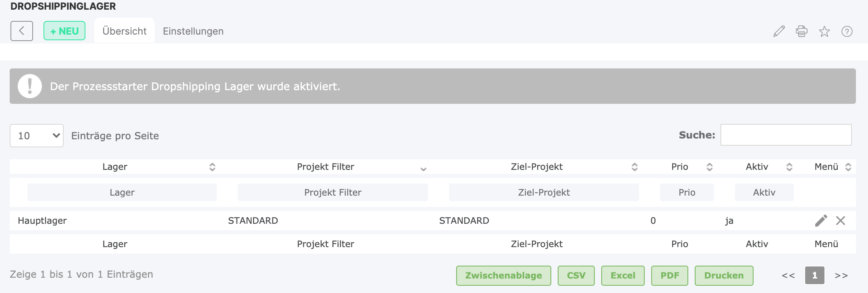Click the back arrow button
This screenshot has height=293, width=868.
coord(22,31)
